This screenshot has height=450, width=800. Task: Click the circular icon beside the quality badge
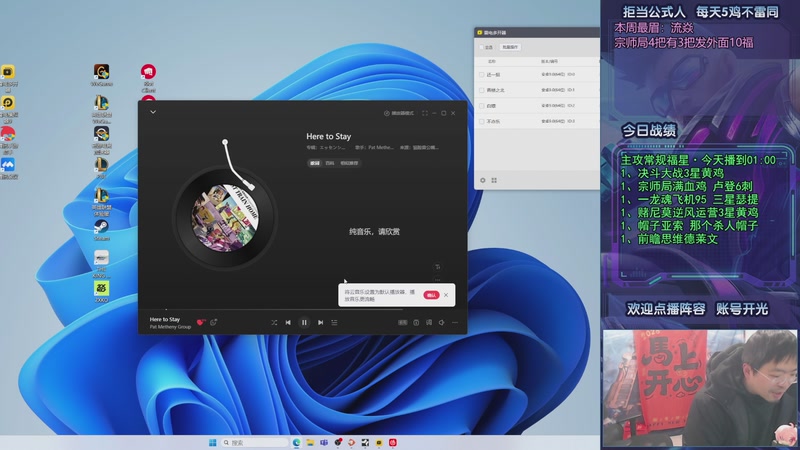click(x=416, y=322)
